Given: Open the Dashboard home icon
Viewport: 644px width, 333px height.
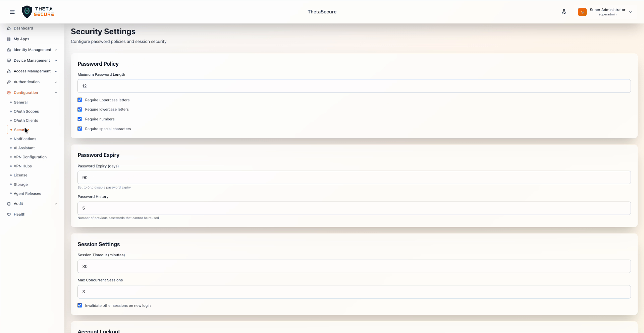Looking at the screenshot, I should [x=9, y=28].
